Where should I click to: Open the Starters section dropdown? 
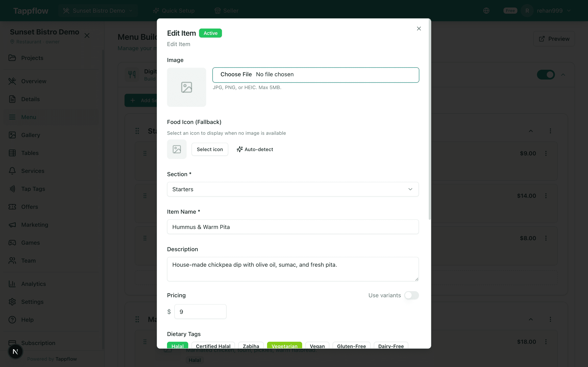[x=293, y=189]
